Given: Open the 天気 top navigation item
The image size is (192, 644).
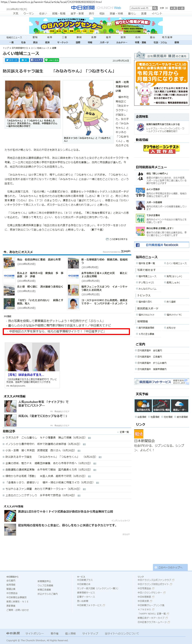Looking at the screenshot, I should [x=16, y=14].
